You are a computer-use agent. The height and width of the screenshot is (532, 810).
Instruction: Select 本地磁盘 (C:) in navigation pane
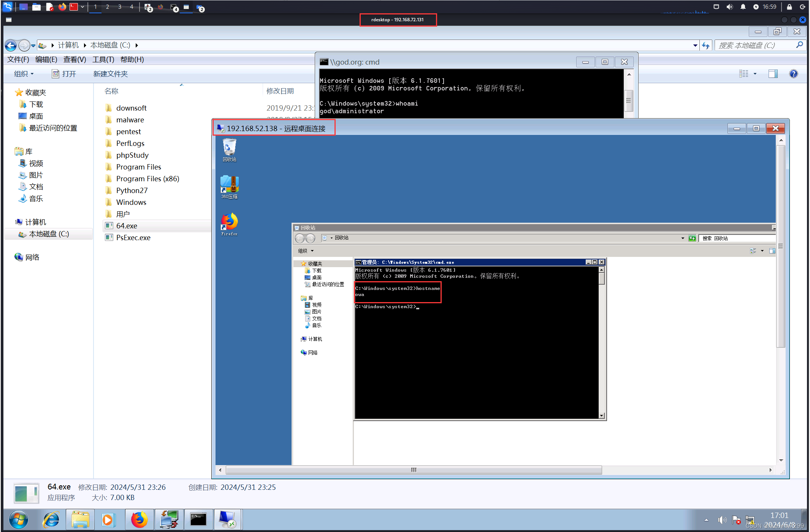point(49,234)
